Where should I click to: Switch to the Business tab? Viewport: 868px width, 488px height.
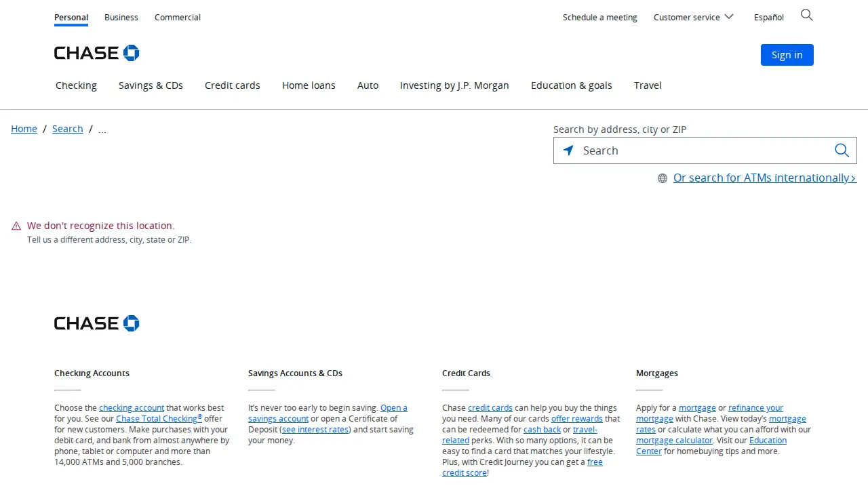click(x=121, y=18)
